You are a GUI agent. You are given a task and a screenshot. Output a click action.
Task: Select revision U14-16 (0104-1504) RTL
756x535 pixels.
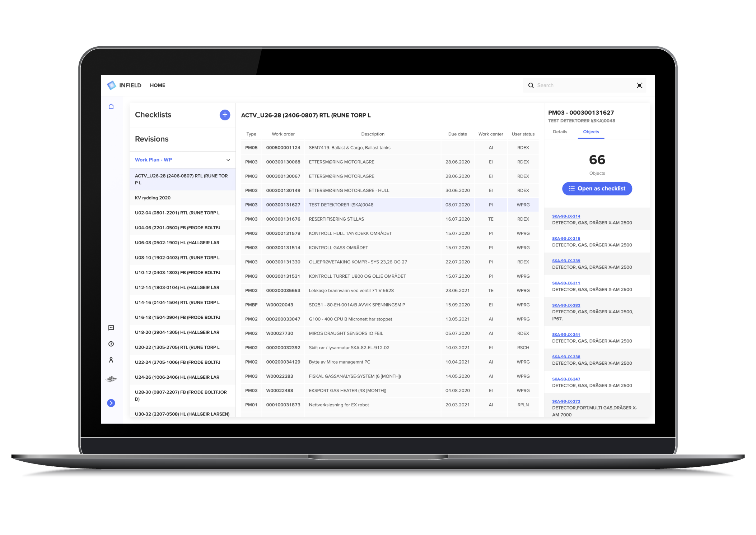182,303
